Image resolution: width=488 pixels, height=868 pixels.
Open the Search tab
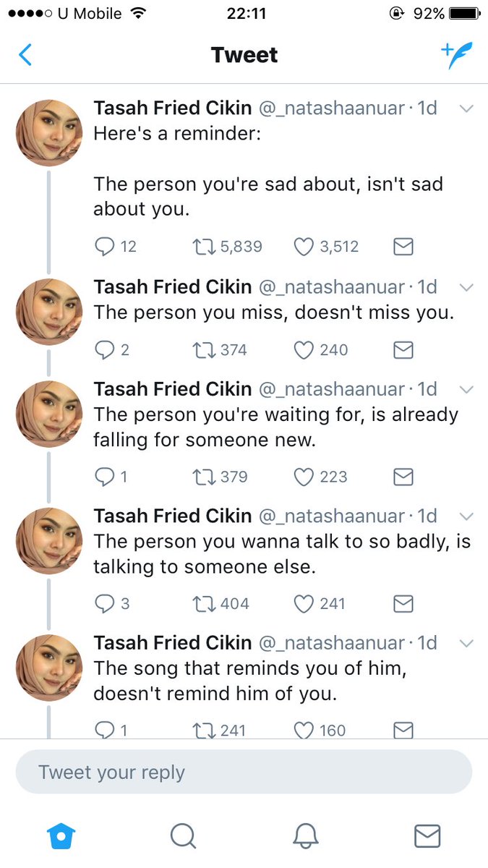[184, 836]
